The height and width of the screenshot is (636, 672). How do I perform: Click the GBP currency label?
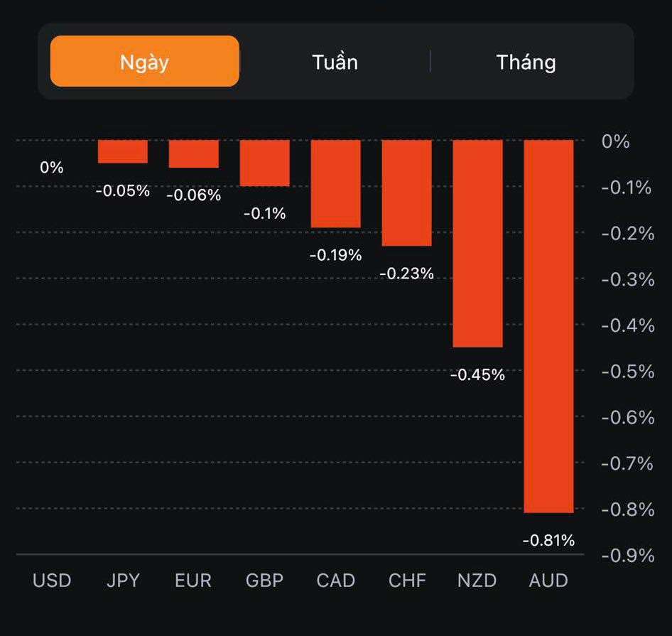(264, 581)
